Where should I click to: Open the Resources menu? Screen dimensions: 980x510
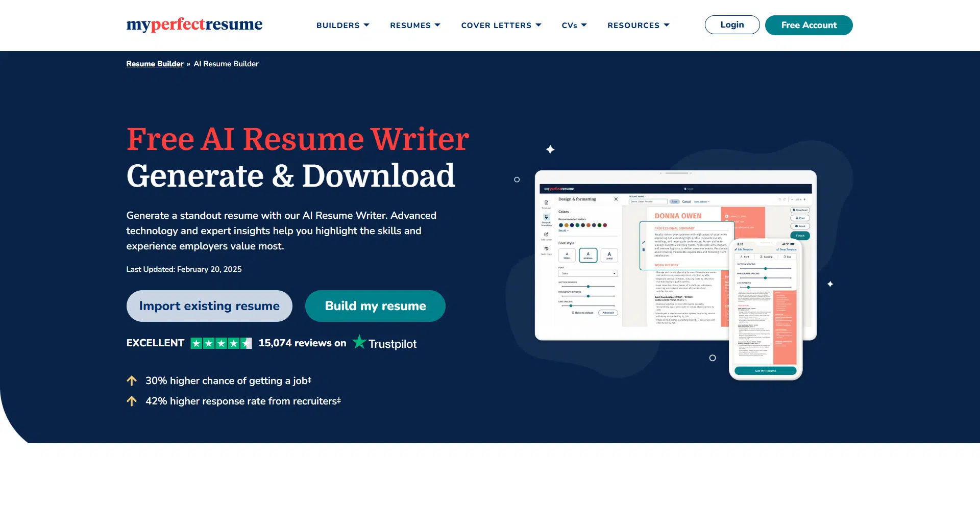[638, 25]
